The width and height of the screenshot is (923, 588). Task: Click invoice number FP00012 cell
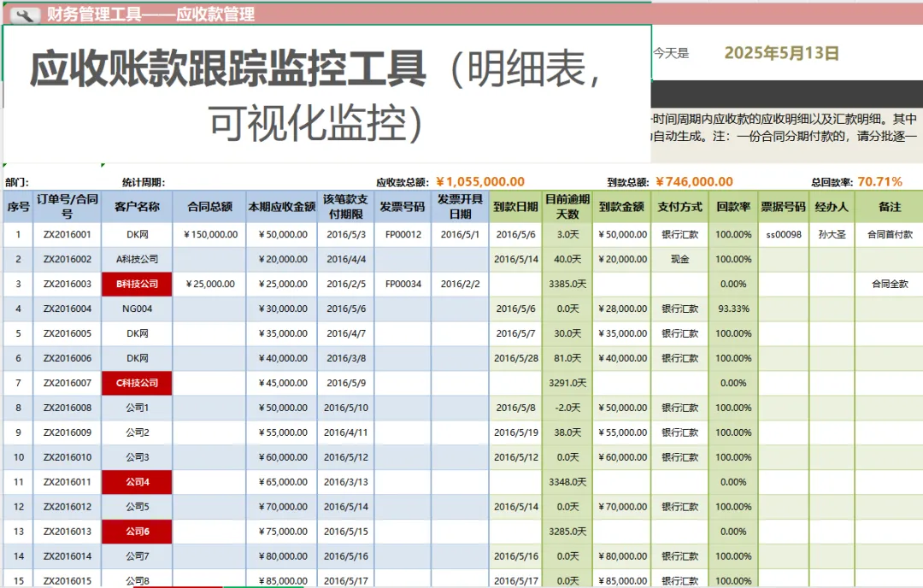click(x=403, y=234)
